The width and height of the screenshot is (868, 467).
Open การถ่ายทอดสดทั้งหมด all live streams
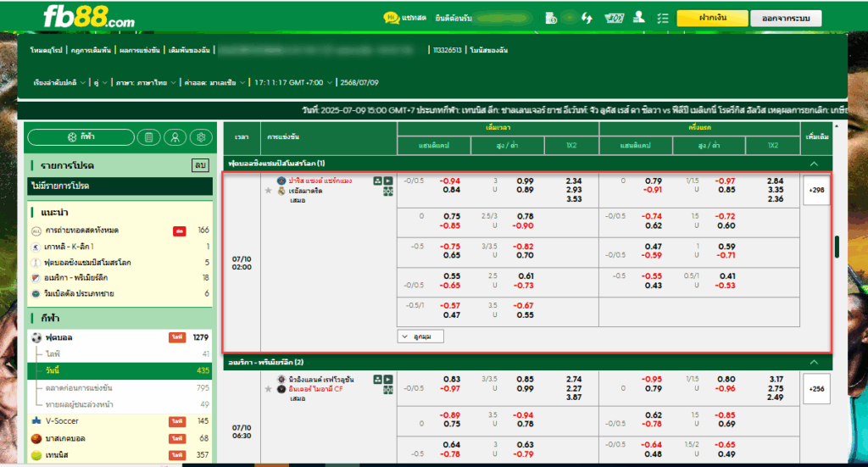120,231
